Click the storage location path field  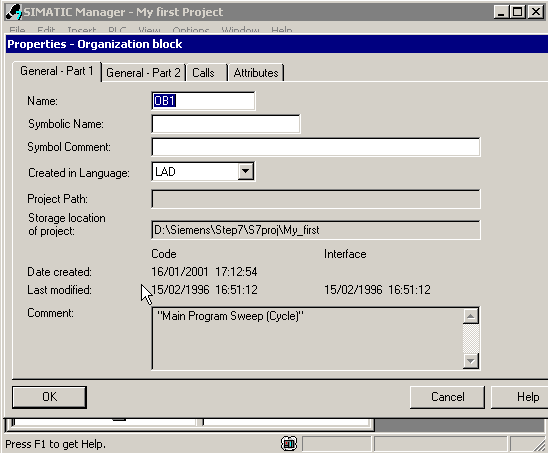(316, 230)
